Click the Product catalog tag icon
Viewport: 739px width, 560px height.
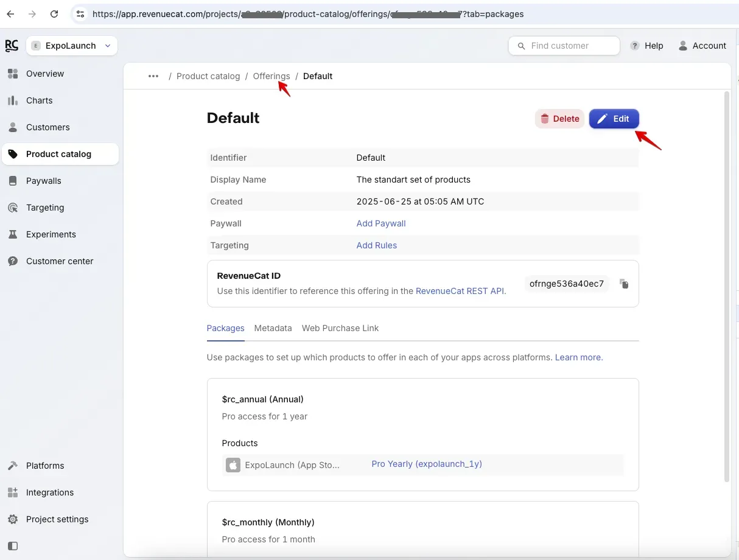(x=13, y=154)
